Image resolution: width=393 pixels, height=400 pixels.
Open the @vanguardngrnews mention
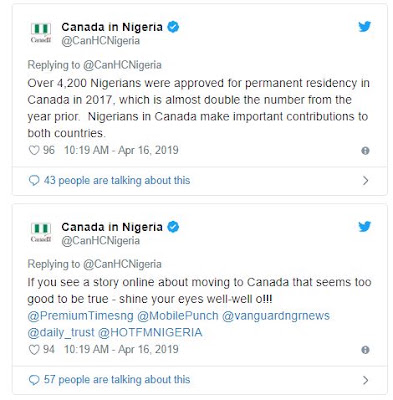click(276, 316)
